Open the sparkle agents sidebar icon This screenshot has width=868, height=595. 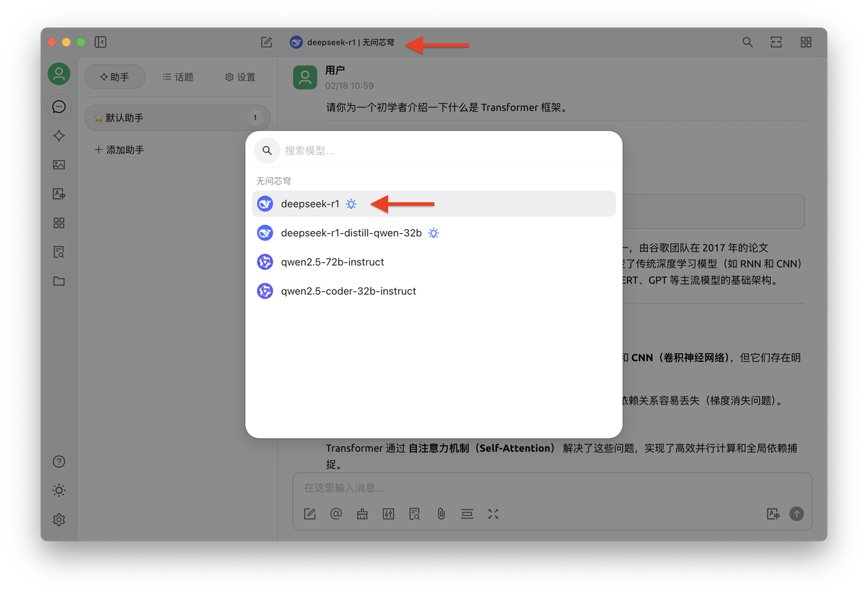[59, 136]
